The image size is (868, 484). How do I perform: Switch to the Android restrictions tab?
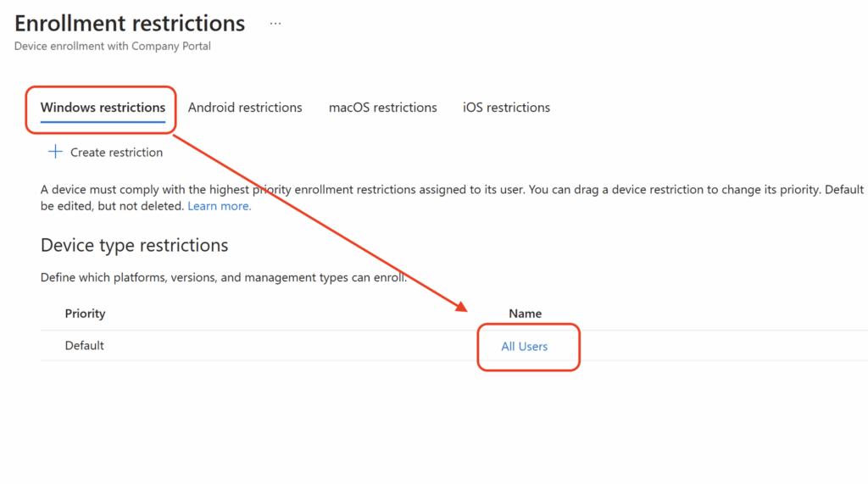(x=245, y=108)
